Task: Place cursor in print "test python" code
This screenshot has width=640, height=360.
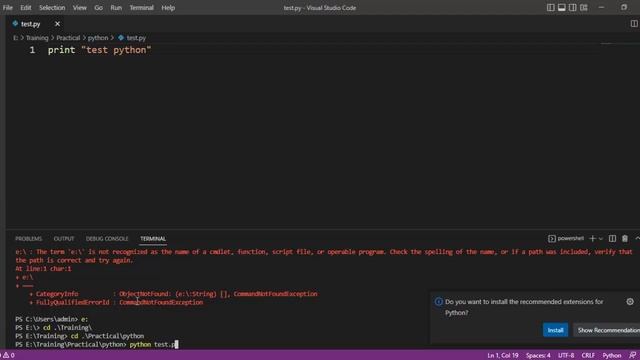Action: [x=99, y=50]
